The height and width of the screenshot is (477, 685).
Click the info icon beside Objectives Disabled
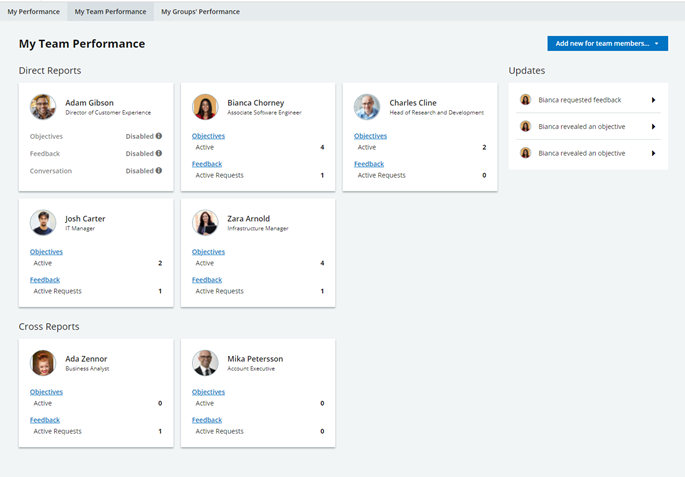tap(158, 136)
